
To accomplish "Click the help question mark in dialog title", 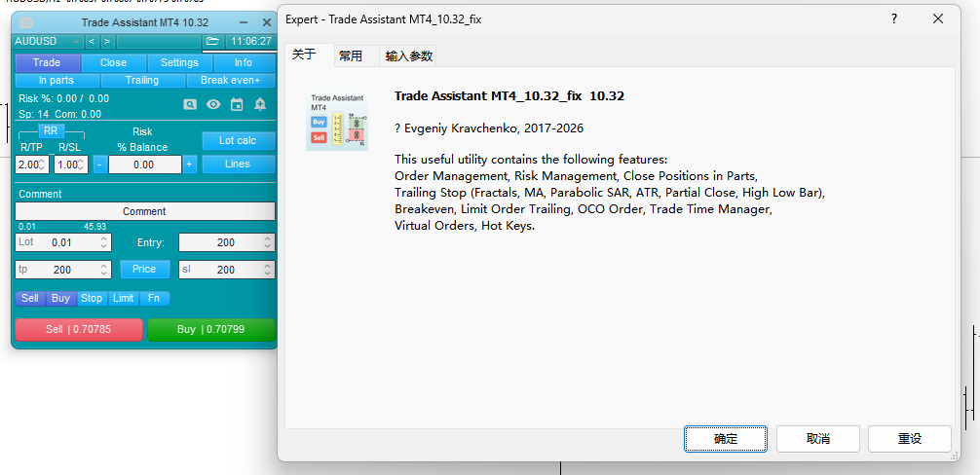I will 894,18.
